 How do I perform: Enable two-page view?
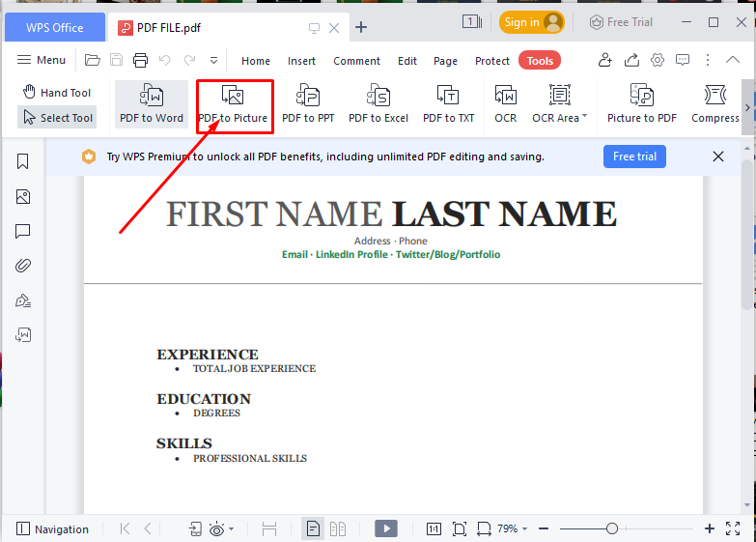click(338, 529)
